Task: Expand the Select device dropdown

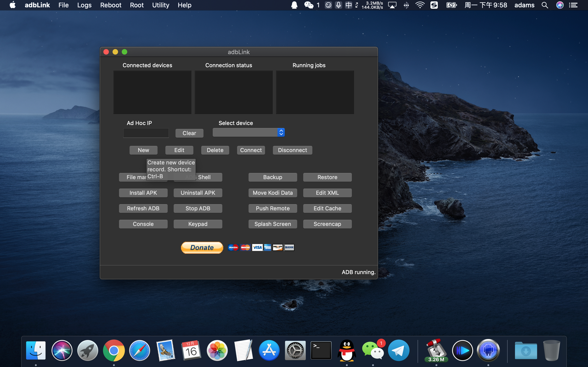Action: tap(248, 133)
